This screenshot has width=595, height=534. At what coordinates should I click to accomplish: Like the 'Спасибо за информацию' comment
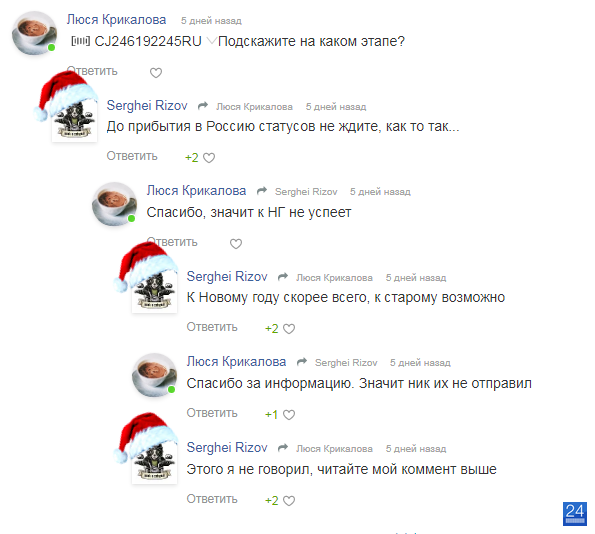point(289,415)
